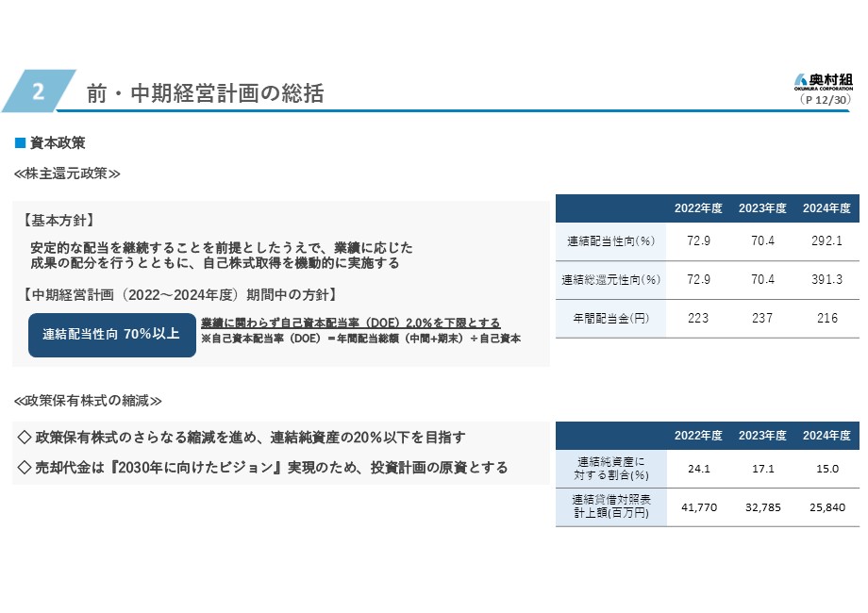Image resolution: width=868 pixels, height=613 pixels.
Task: Click the diamond bullet before 政策保有株式のさらなる縮減
Action: 25,438
